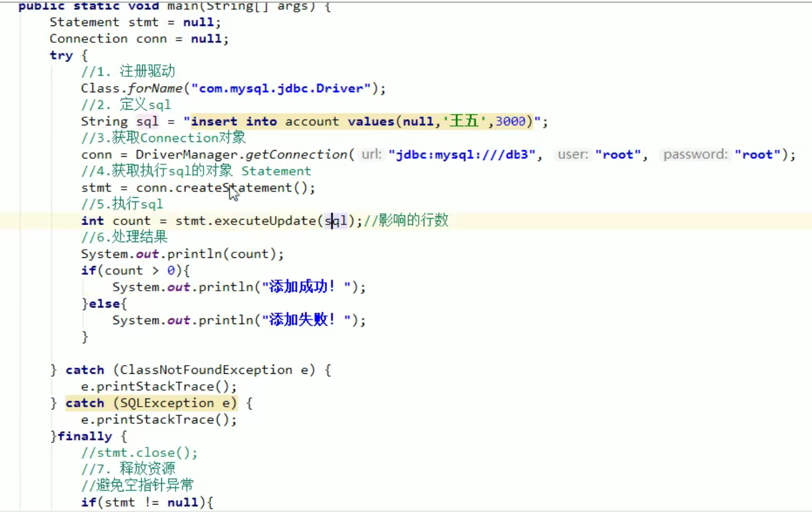Click 'SQLException' in the catch clause
The image size is (812, 512).
tap(167, 404)
